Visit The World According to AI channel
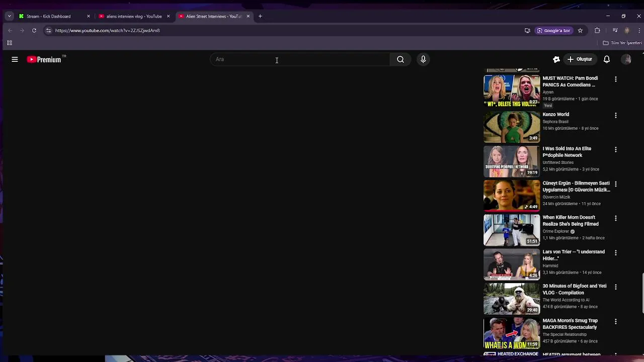 pyautogui.click(x=566, y=300)
